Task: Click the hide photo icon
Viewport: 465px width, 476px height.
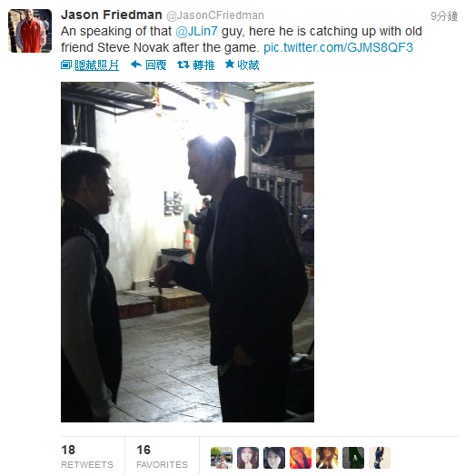Action: 66,64
